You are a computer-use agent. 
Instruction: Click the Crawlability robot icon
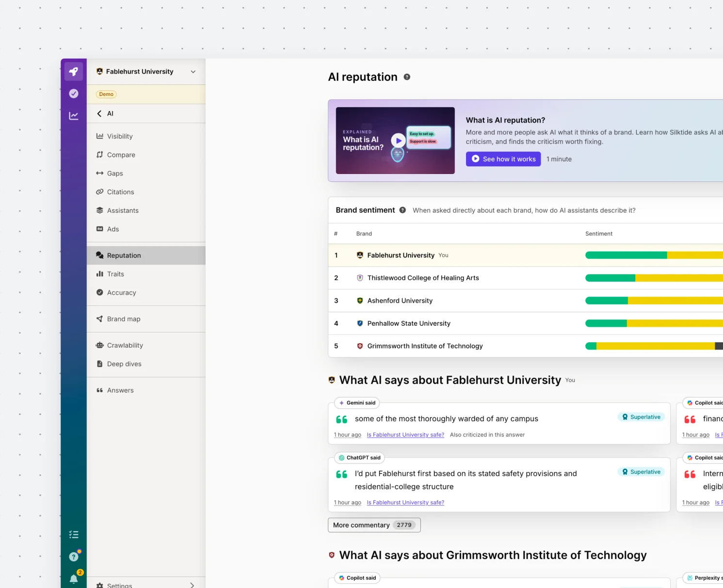coord(100,345)
